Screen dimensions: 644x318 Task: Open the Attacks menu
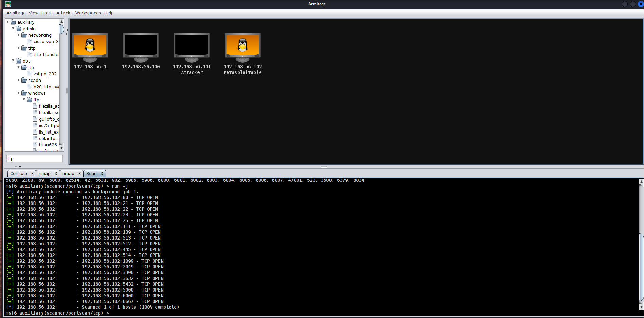pyautogui.click(x=64, y=13)
